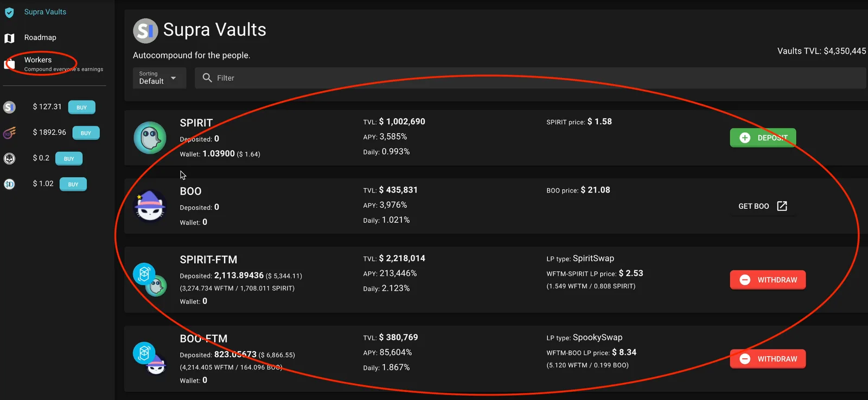
Task: Click into the Filter search field
Action: (530, 78)
